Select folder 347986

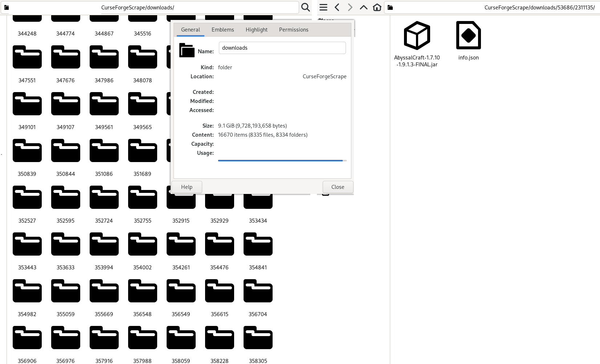pyautogui.click(x=104, y=57)
